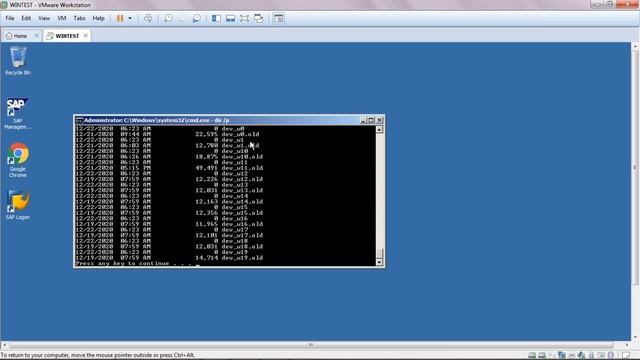The width and height of the screenshot is (640, 360).
Task: Open the VM menu
Action: point(62,18)
